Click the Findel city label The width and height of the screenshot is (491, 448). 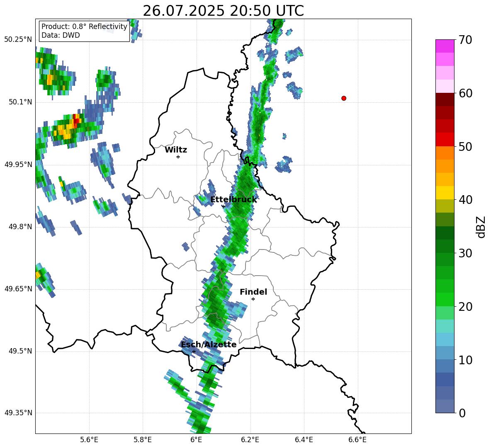[x=253, y=292]
